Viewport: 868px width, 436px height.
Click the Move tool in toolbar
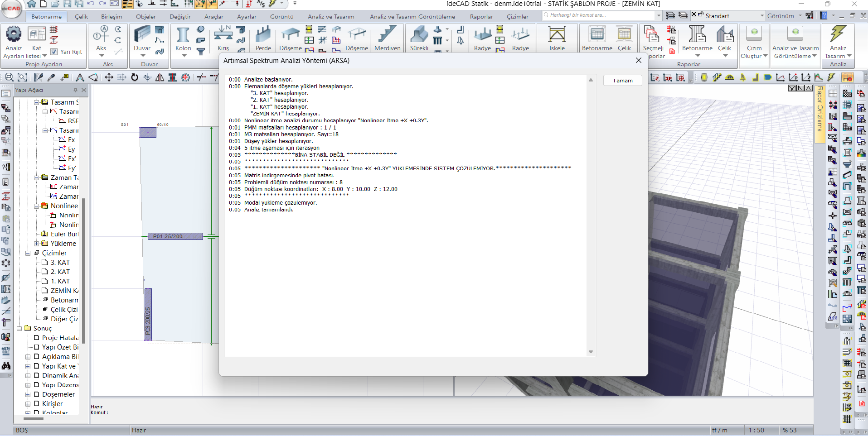click(109, 77)
